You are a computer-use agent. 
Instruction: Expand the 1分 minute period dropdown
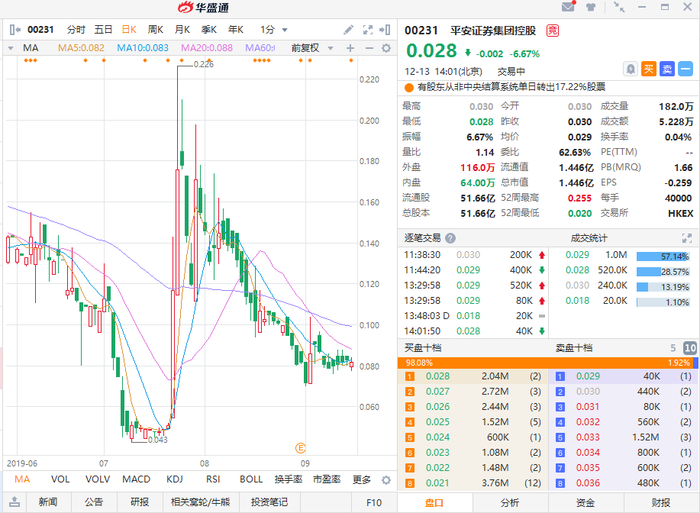click(x=284, y=30)
